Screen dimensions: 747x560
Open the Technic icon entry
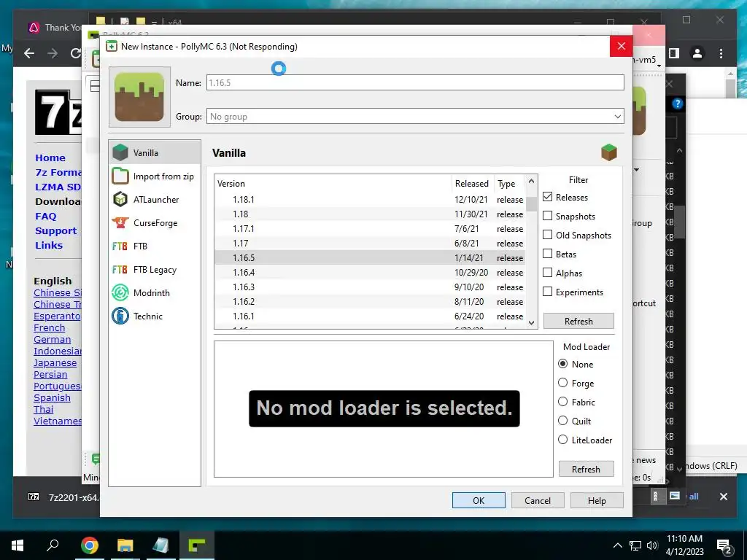[x=120, y=316]
